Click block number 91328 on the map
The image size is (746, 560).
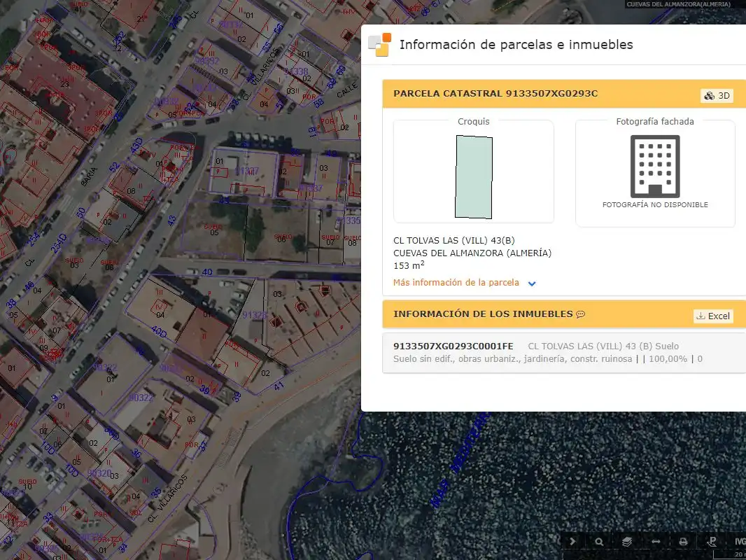255,315
